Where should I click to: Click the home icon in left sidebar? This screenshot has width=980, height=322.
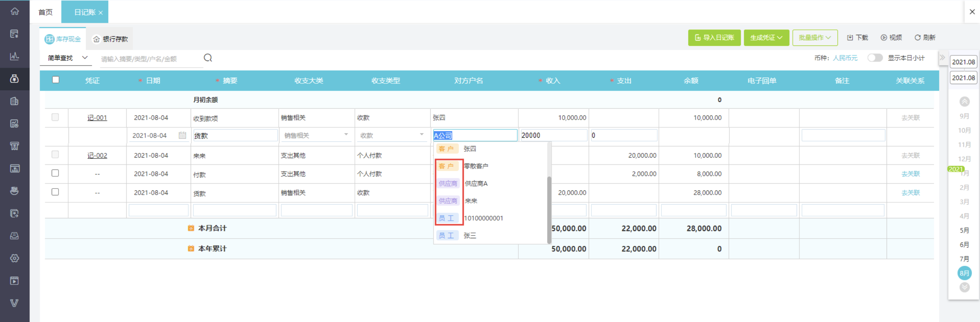coord(15,11)
